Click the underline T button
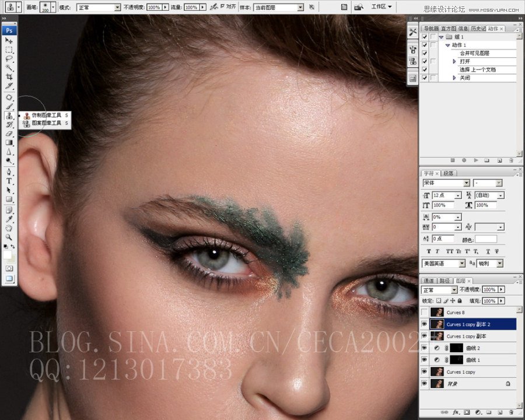 click(488, 251)
